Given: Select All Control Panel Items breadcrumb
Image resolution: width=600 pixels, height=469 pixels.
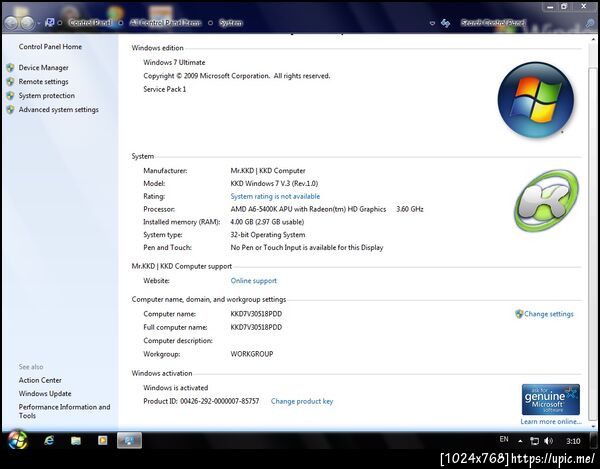Looking at the screenshot, I should point(165,23).
